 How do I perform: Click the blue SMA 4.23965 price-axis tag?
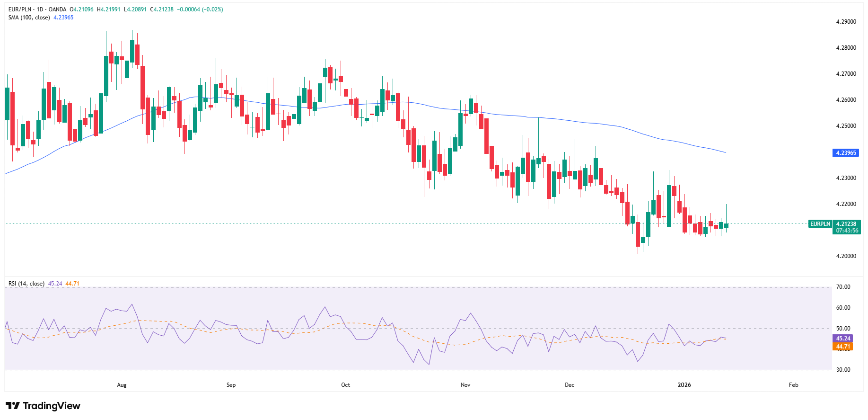tap(846, 153)
